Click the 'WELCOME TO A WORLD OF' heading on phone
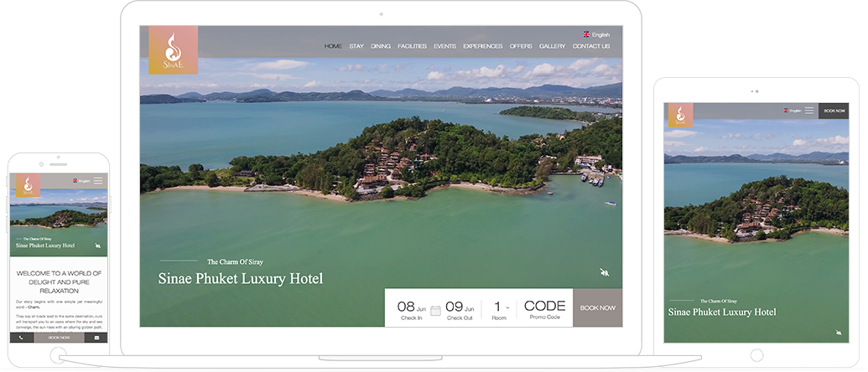Viewport: 868px width, 372px height. [60, 273]
